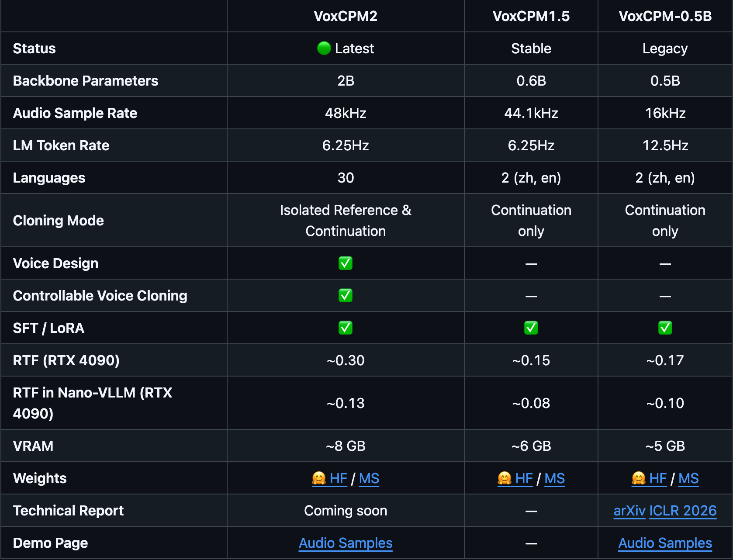
Task: Select the "2B" backbone parameters value
Action: tap(346, 81)
